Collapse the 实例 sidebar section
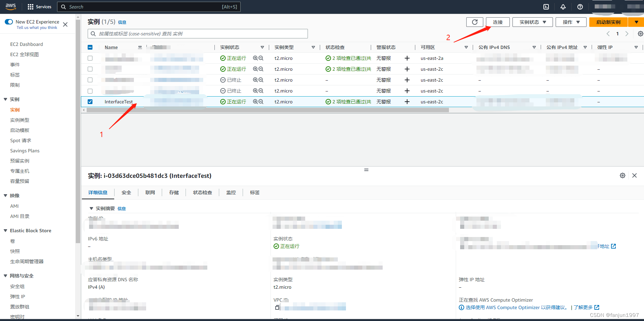Image resolution: width=644 pixels, height=321 pixels. coord(5,99)
